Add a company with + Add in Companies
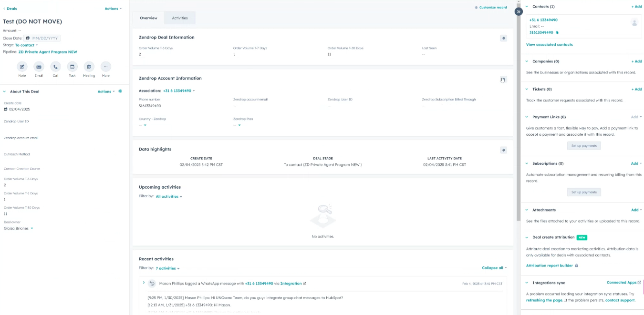The width and height of the screenshot is (644, 315). [636, 61]
